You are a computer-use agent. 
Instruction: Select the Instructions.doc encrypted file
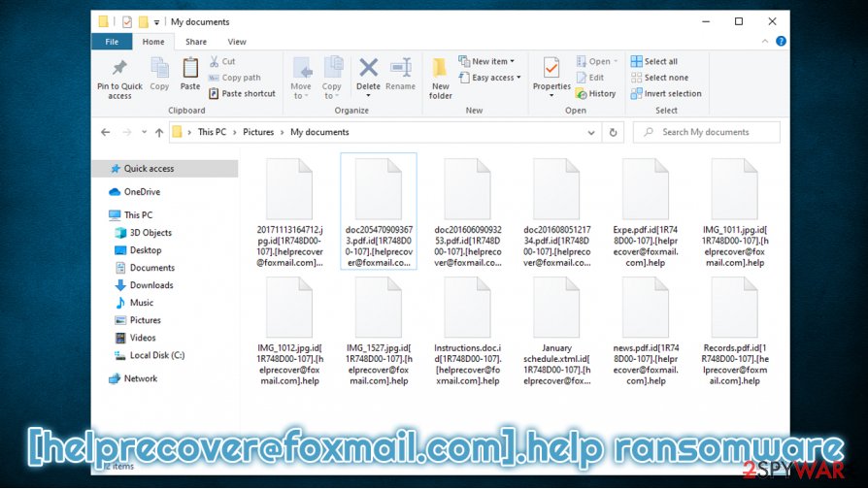(467, 331)
